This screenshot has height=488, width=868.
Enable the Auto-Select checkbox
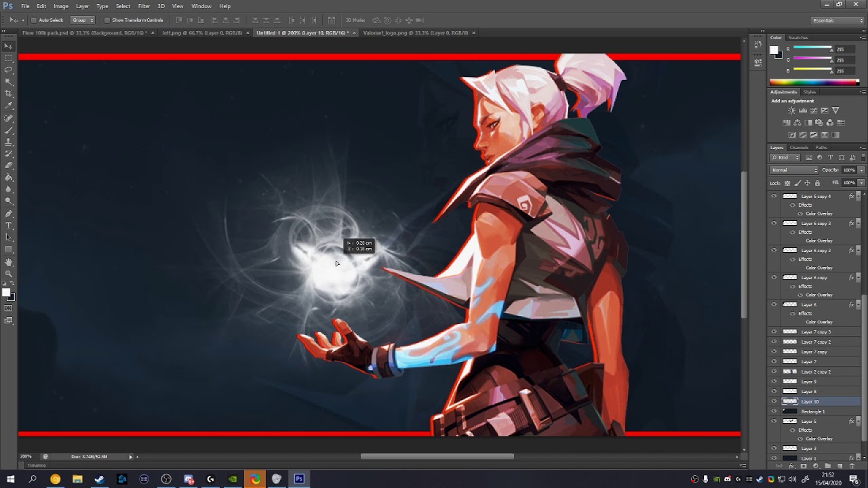[34, 20]
